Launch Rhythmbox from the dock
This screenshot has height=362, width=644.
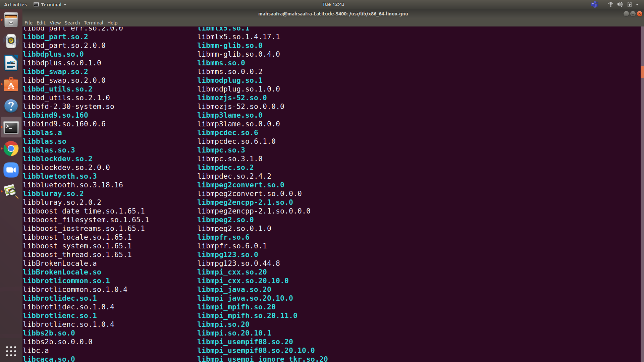pyautogui.click(x=11, y=41)
